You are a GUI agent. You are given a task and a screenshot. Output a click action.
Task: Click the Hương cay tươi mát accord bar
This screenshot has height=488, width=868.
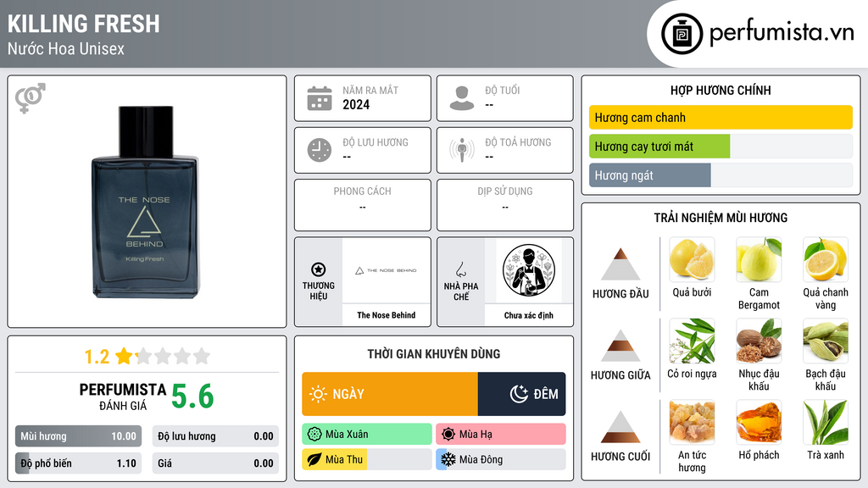(721, 147)
